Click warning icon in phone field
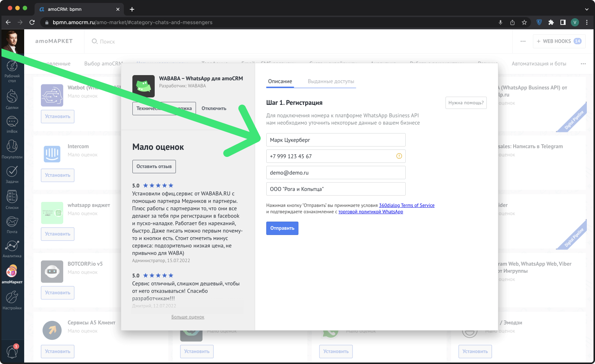This screenshot has width=595, height=364. point(399,156)
